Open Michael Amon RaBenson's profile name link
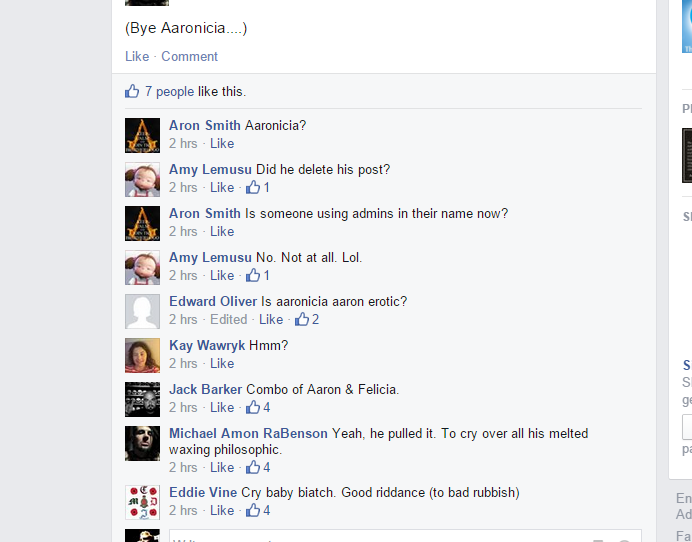This screenshot has width=692, height=542. pyautogui.click(x=248, y=433)
